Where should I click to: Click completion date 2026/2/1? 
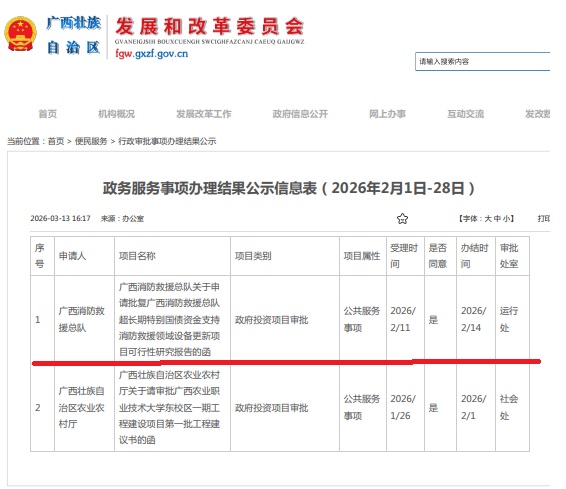coord(474,407)
